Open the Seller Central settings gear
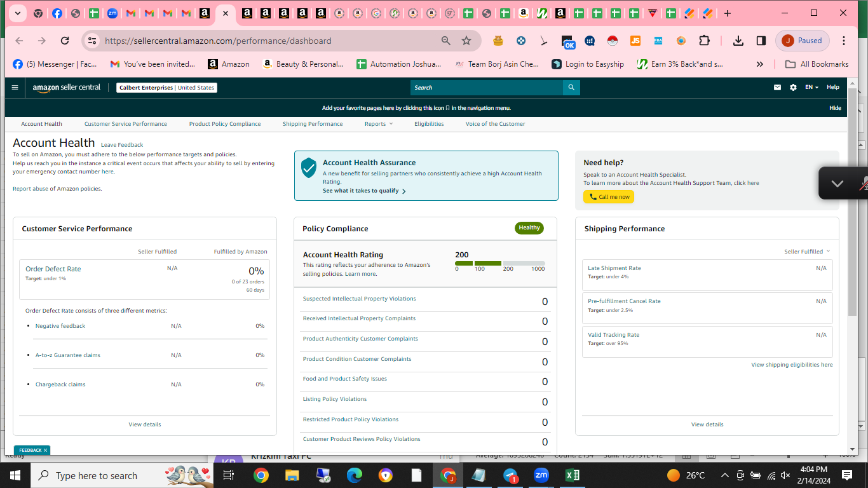The width and height of the screenshot is (868, 488). click(793, 88)
